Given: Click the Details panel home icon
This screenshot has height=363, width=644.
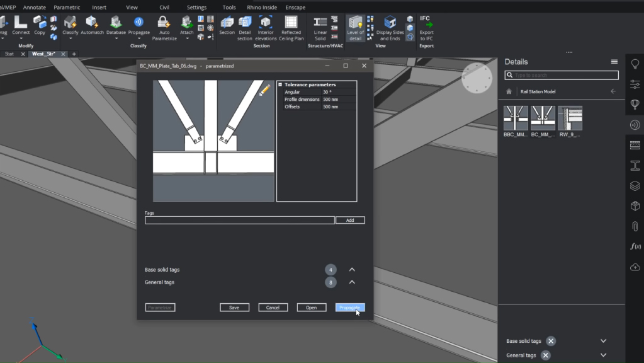Looking at the screenshot, I should (x=509, y=91).
